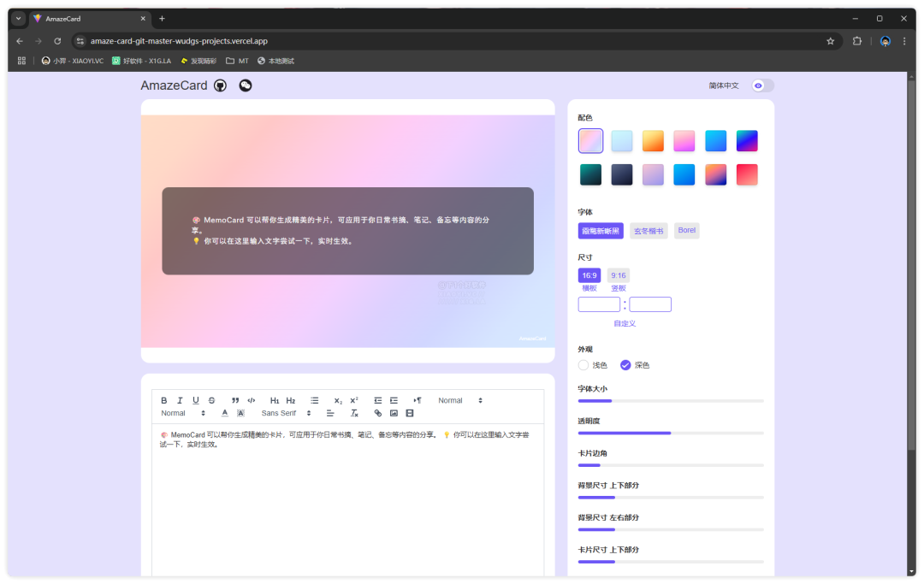Increase indent with indent icon
The image size is (924, 584).
pyautogui.click(x=394, y=400)
